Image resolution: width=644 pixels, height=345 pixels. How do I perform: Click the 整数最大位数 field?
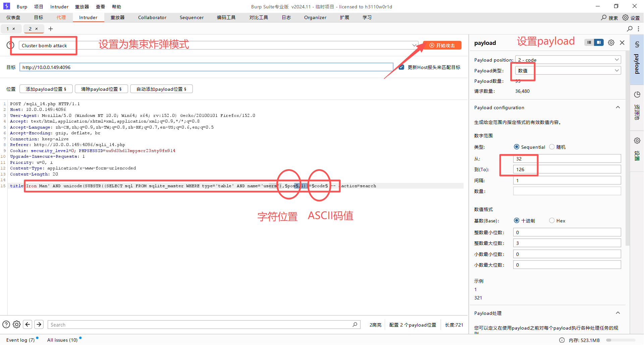[567, 243]
